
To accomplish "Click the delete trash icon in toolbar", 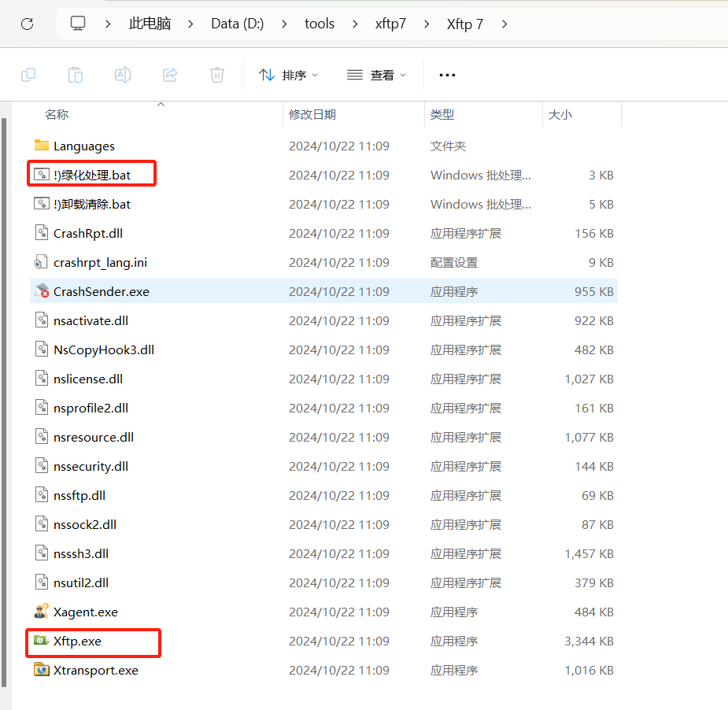I will [x=216, y=74].
